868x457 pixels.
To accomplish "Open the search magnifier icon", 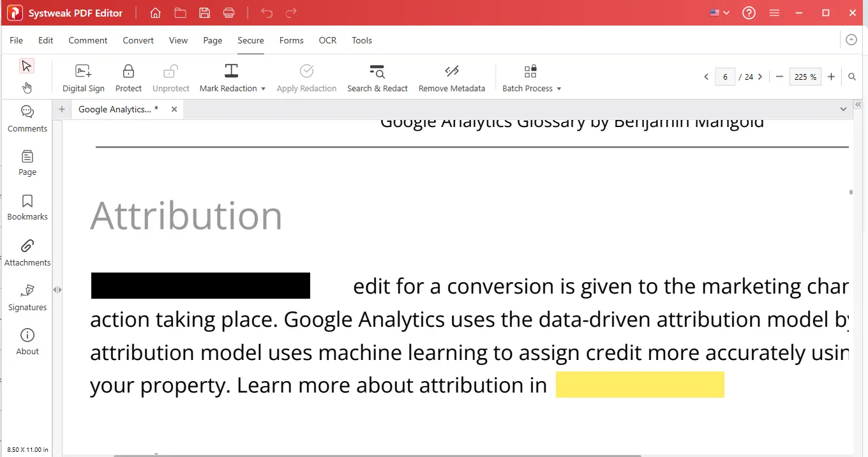I will 852,77.
